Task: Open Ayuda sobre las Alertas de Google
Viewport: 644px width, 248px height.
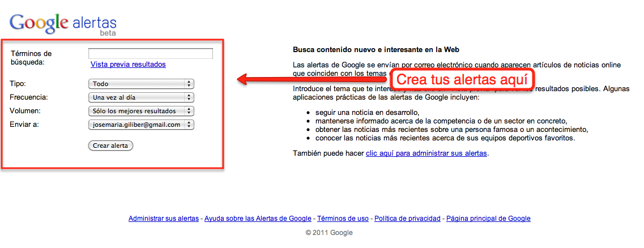Action: (x=258, y=219)
